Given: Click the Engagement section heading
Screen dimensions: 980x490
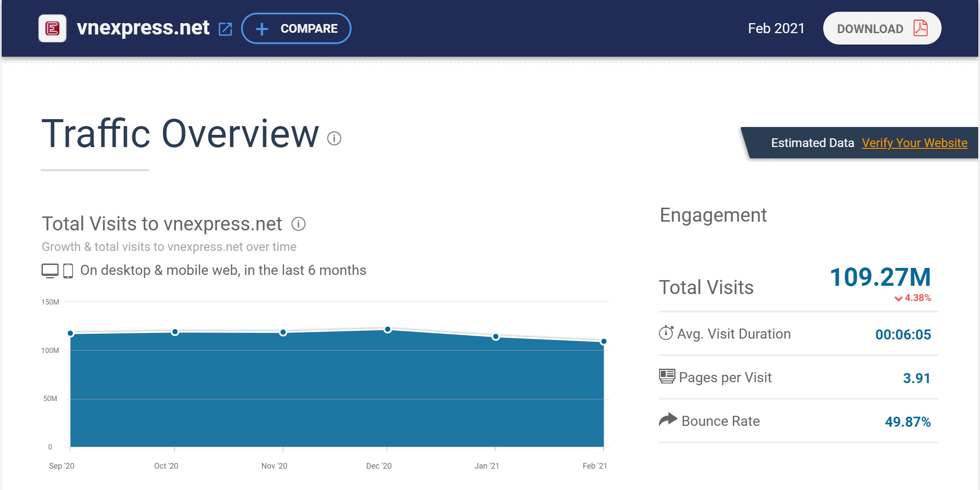Looking at the screenshot, I should click(713, 215).
